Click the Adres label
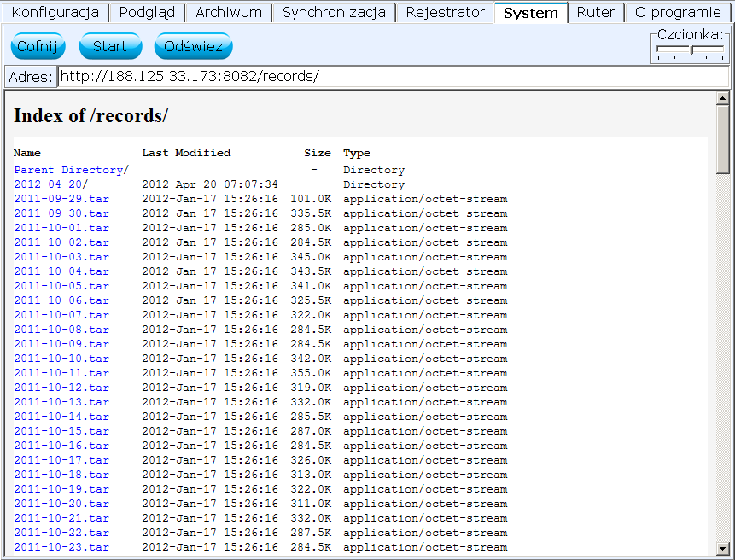This screenshot has height=560, width=735. pos(31,77)
